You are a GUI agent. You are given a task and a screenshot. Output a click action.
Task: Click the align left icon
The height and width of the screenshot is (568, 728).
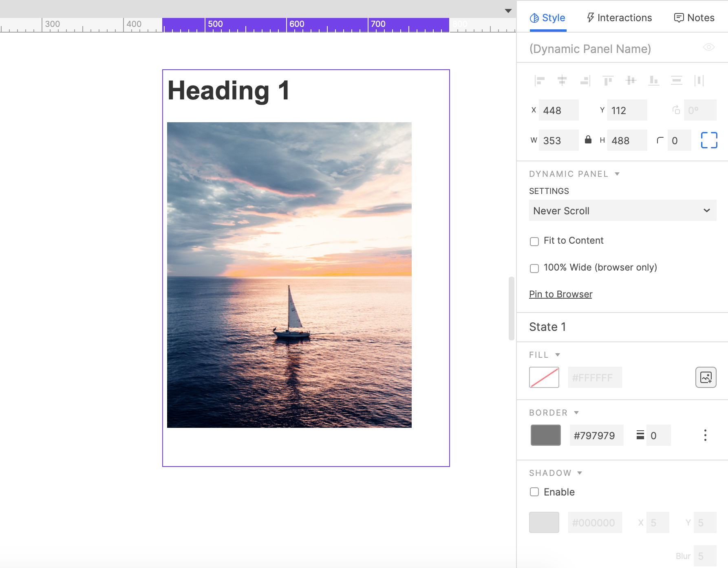[x=539, y=81]
